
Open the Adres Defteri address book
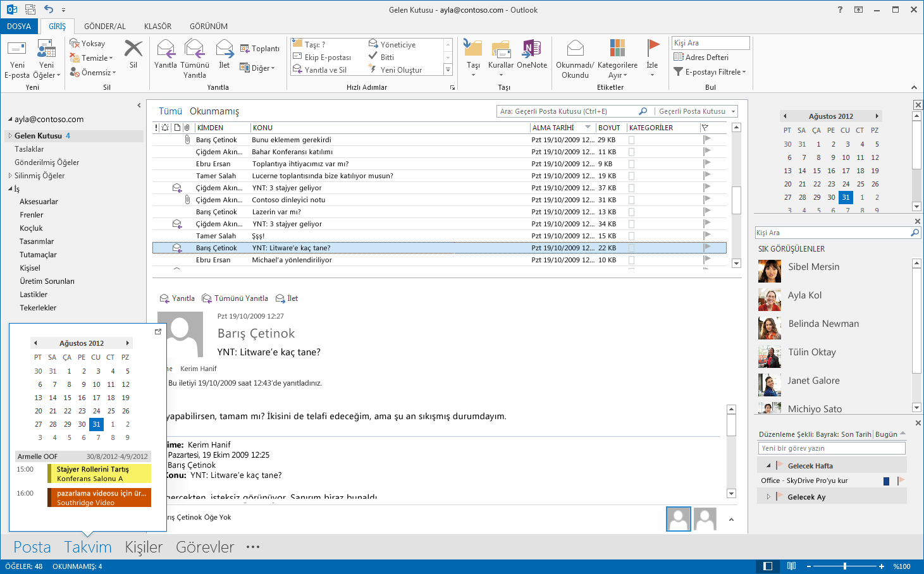[701, 57]
